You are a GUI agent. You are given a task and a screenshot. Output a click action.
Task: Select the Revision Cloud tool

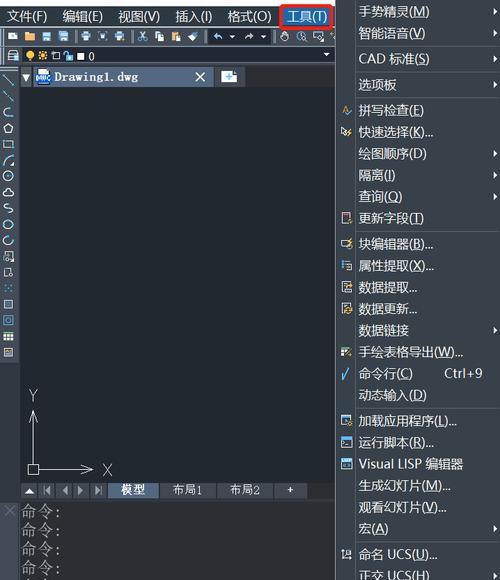coord(8,192)
